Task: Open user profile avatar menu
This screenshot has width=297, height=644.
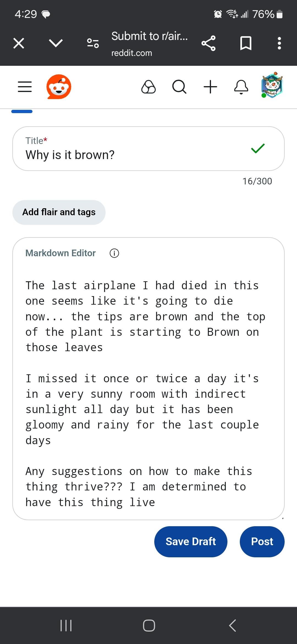Action: (x=272, y=85)
